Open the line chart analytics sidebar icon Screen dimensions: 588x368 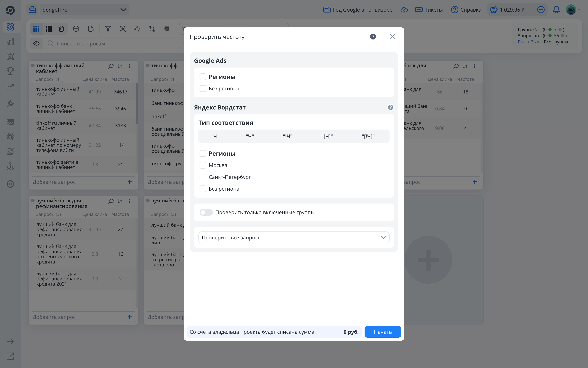pos(10,86)
